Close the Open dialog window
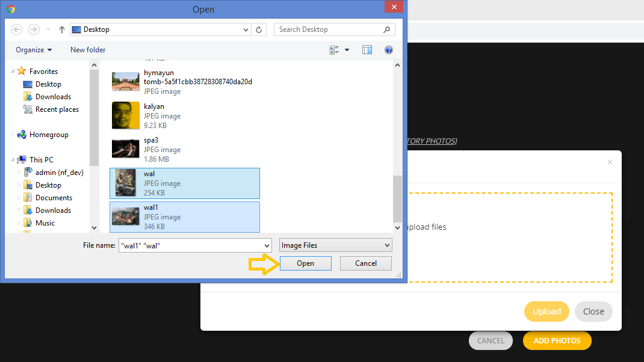Viewport: 644px width, 362px height. click(x=394, y=7)
